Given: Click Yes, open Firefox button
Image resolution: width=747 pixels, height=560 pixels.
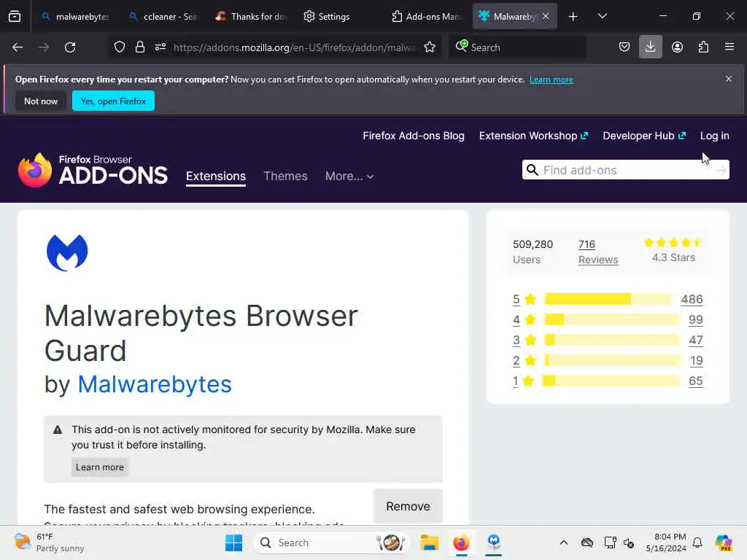Looking at the screenshot, I should 113,101.
